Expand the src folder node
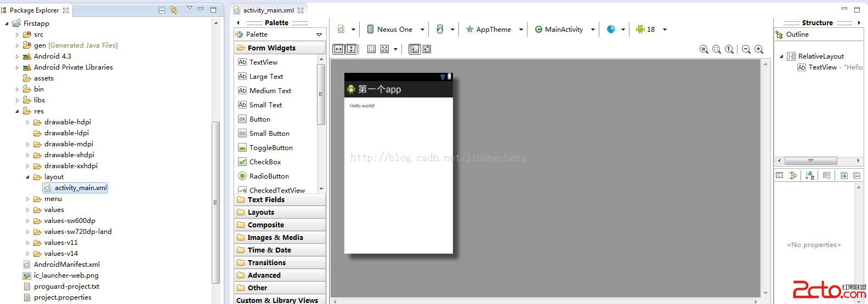The image size is (868, 304). (x=17, y=34)
